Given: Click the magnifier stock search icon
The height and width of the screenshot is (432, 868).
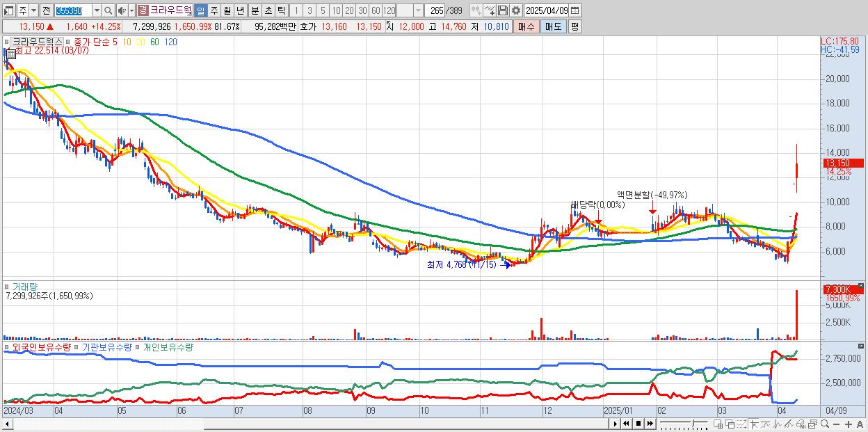Looking at the screenshot, I should click(108, 10).
